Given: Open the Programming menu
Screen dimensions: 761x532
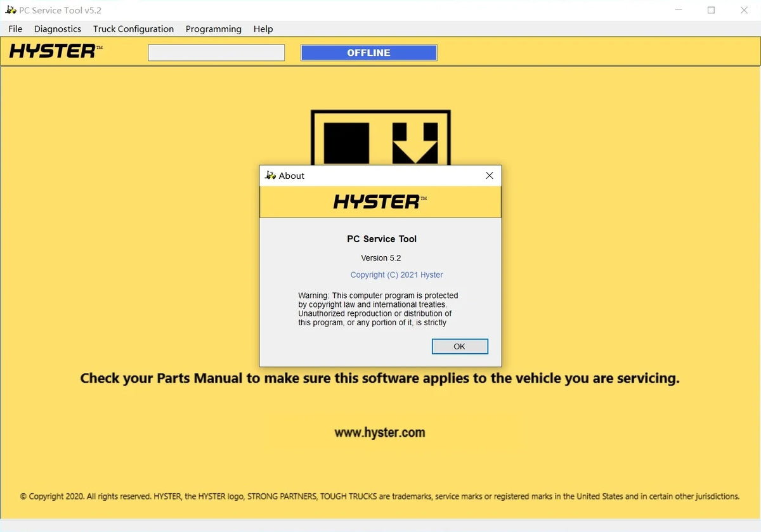Looking at the screenshot, I should (213, 29).
